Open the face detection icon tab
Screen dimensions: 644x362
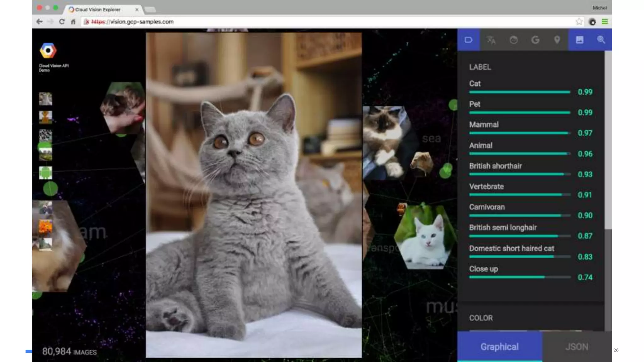[x=513, y=40]
